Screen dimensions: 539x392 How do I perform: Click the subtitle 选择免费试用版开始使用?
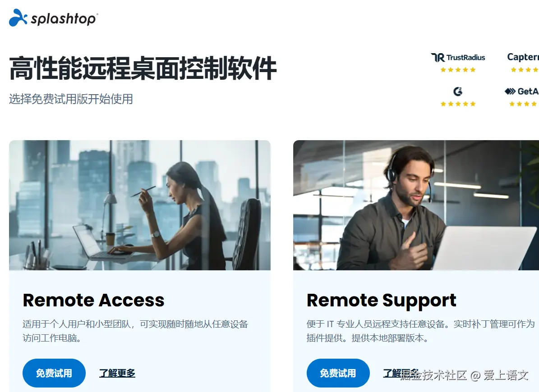click(x=71, y=99)
